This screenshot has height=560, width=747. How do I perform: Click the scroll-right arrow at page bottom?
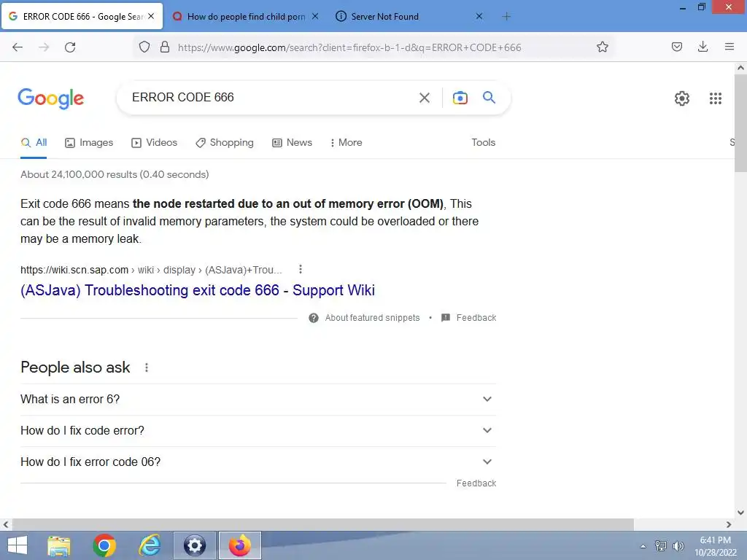coord(729,524)
